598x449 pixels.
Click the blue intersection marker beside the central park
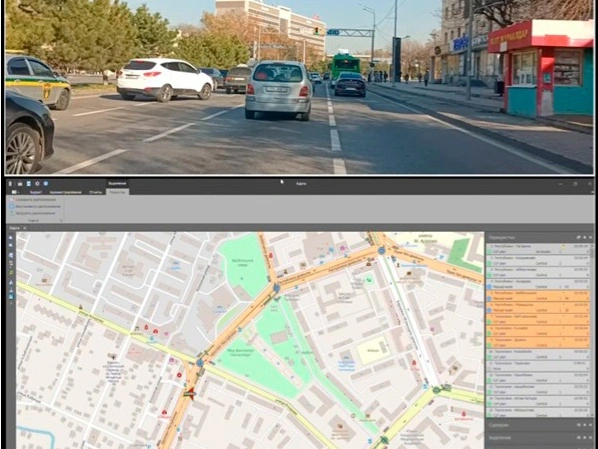point(276,288)
